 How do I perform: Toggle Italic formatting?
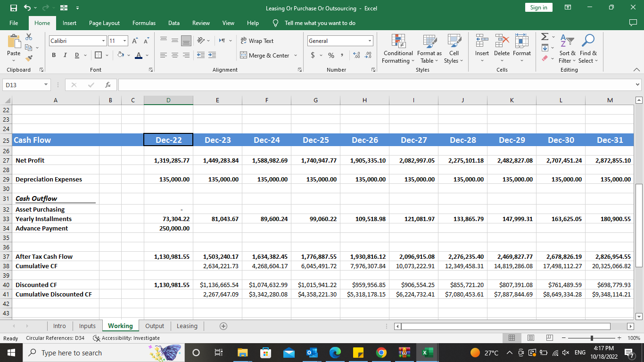pyautogui.click(x=65, y=56)
